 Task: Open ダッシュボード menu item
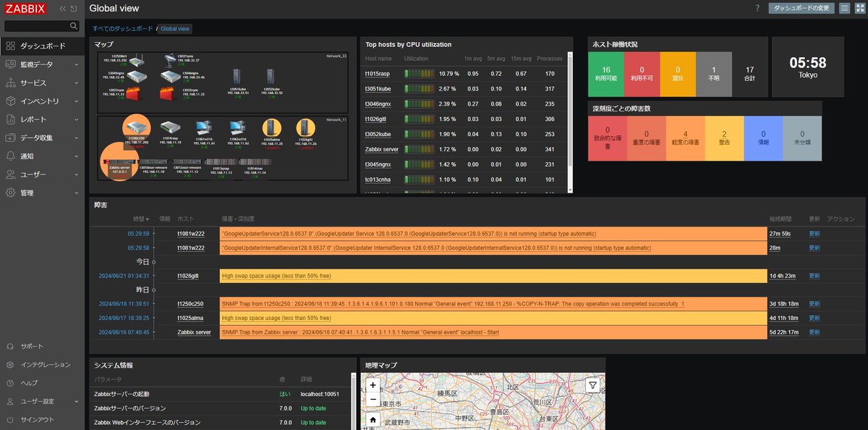[x=43, y=46]
